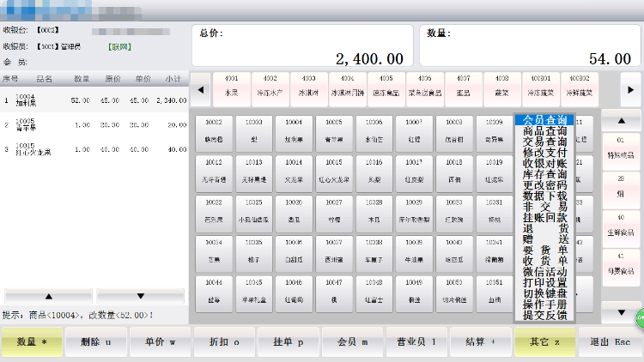Click the 单价 w function button

(161, 342)
